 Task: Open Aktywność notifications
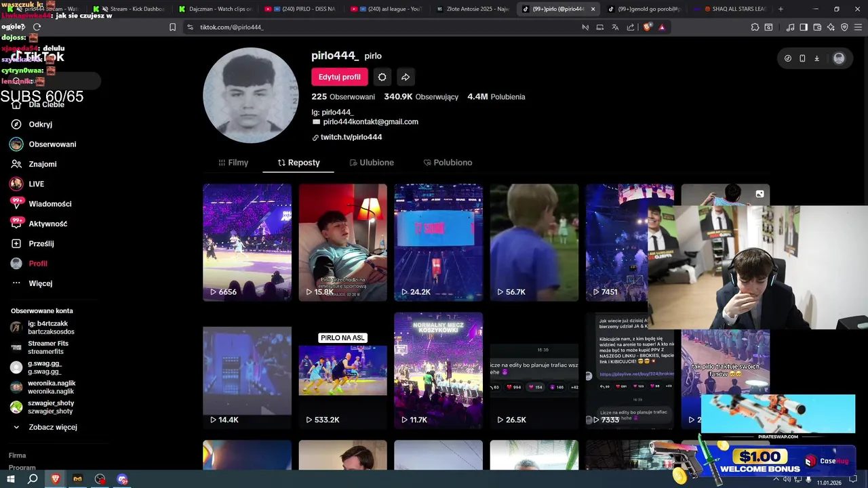(39, 224)
